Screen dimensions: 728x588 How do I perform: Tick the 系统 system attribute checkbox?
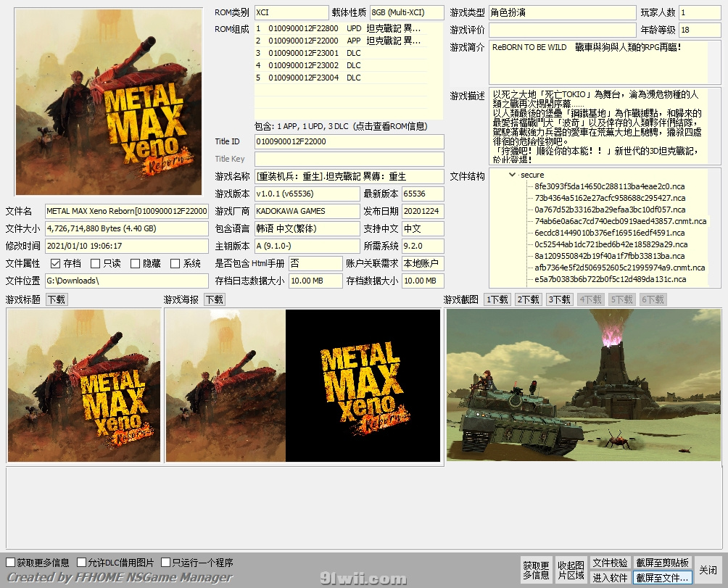click(175, 264)
